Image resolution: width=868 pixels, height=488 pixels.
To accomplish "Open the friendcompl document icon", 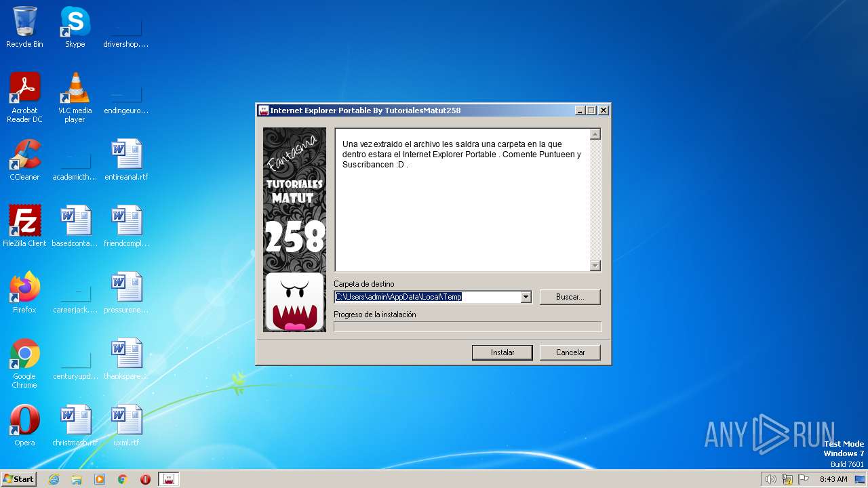I will pyautogui.click(x=125, y=226).
